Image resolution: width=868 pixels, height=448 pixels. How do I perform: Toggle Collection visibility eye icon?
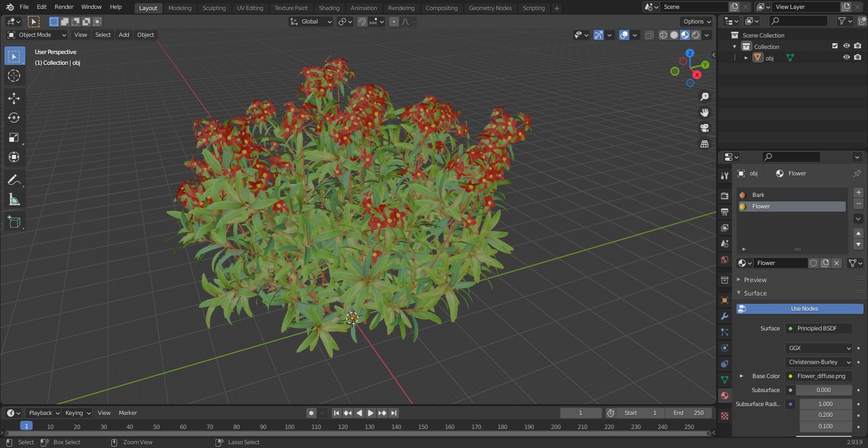[846, 46]
